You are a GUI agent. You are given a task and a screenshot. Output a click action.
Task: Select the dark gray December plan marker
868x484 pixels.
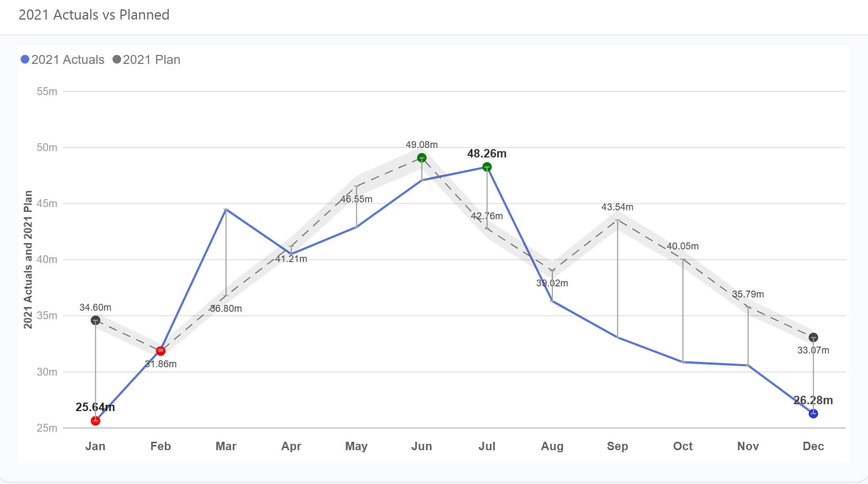(813, 337)
